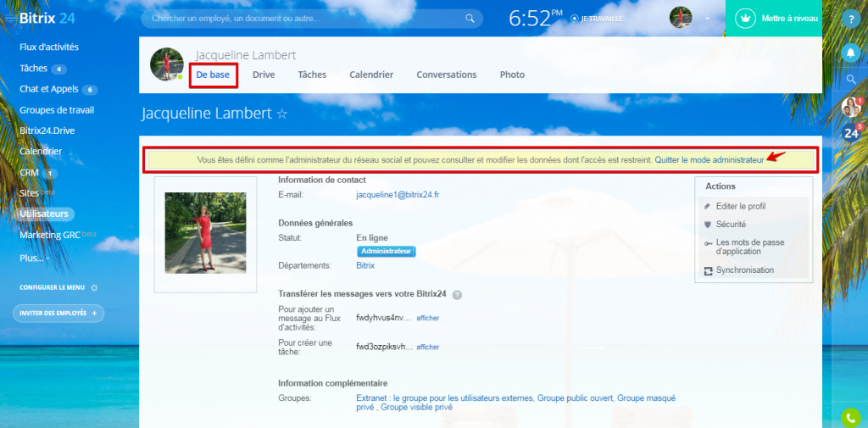Click Editer le profil in Actions
Image resolution: width=868 pixels, height=428 pixels.
[x=741, y=207]
